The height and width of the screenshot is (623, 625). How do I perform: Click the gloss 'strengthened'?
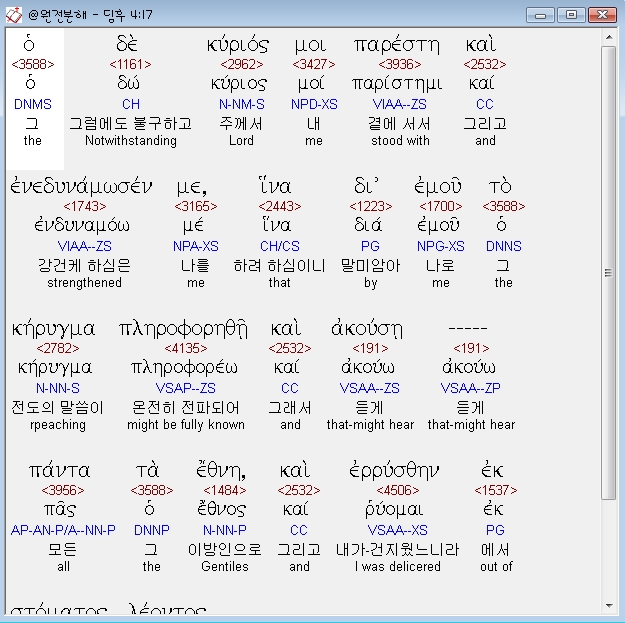click(x=85, y=283)
